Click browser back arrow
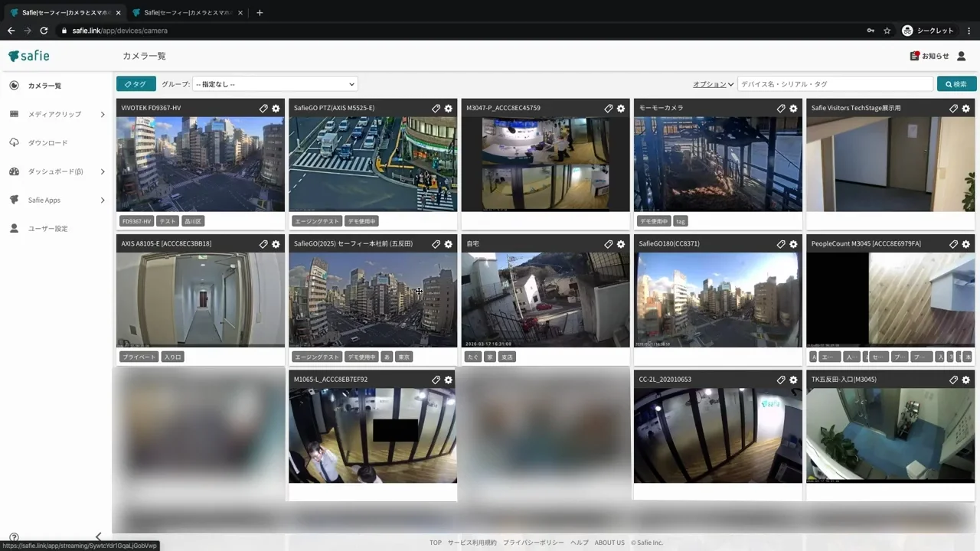The width and height of the screenshot is (980, 551). click(11, 31)
